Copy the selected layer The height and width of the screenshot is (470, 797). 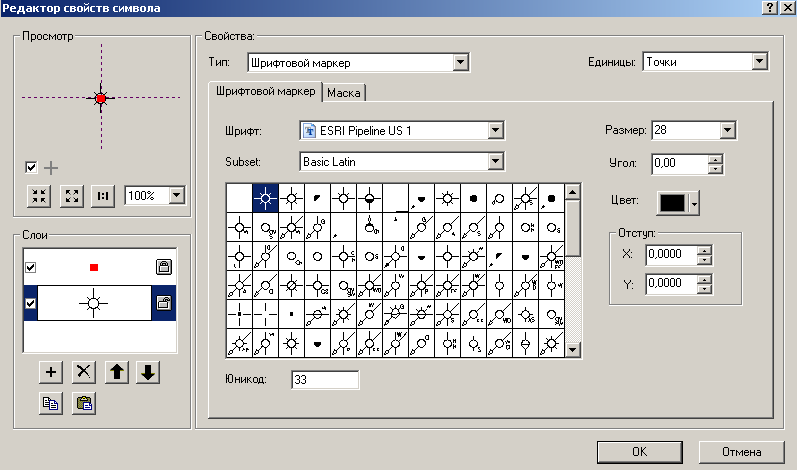[x=51, y=403]
